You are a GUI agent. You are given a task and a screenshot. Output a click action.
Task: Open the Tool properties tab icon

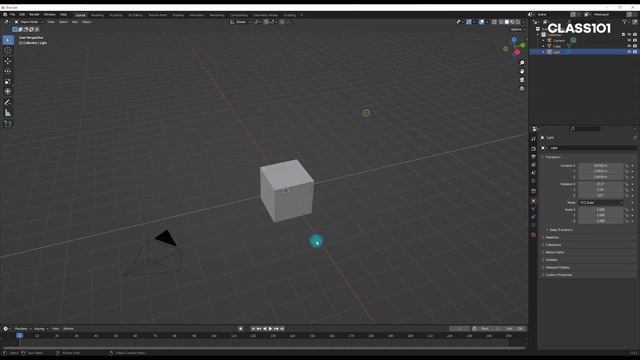(x=533, y=139)
